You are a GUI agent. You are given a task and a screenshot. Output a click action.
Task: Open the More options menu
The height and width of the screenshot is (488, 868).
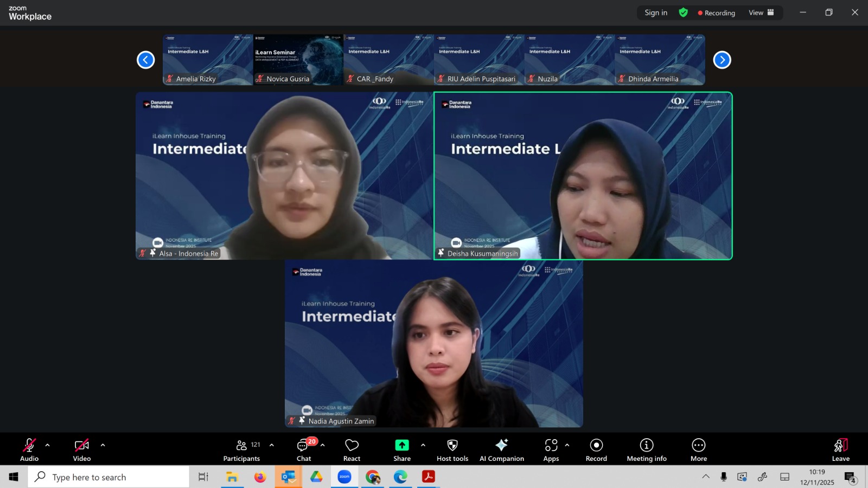point(698,450)
